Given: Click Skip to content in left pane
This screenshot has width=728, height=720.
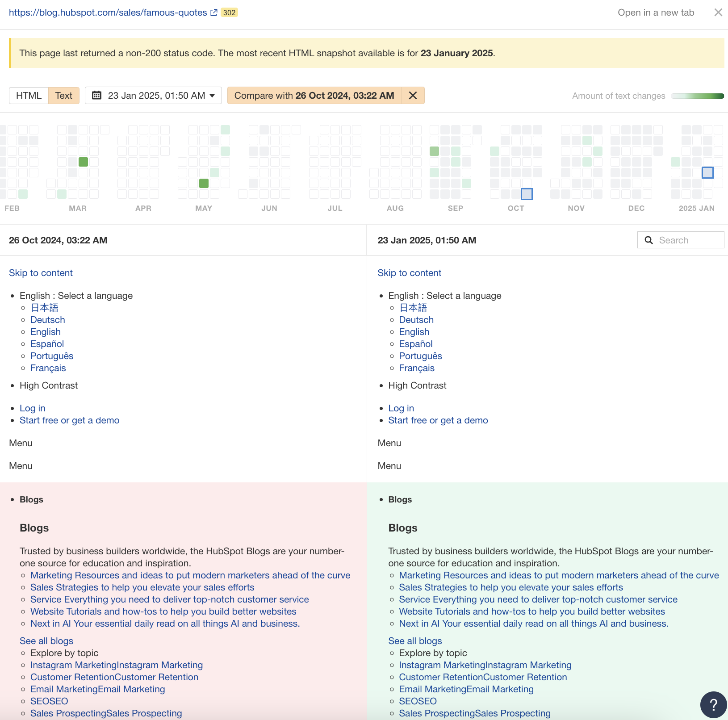Looking at the screenshot, I should pos(41,273).
